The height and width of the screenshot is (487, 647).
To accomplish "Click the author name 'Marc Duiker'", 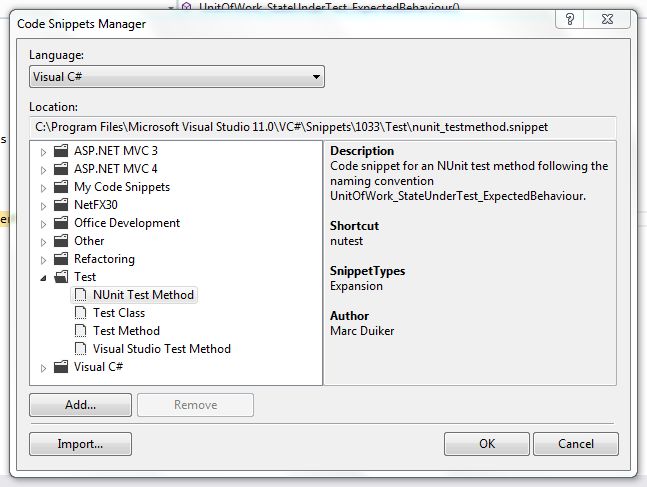I will pyautogui.click(x=362, y=331).
